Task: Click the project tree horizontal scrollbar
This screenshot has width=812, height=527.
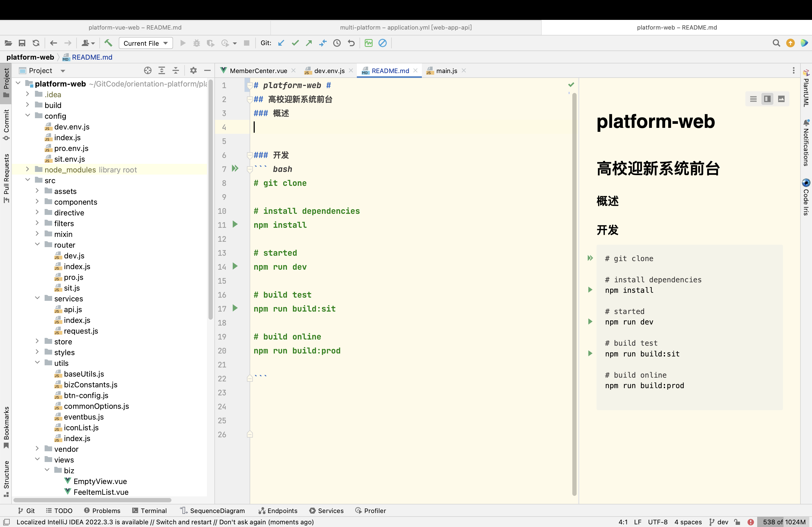Action: tap(92, 500)
